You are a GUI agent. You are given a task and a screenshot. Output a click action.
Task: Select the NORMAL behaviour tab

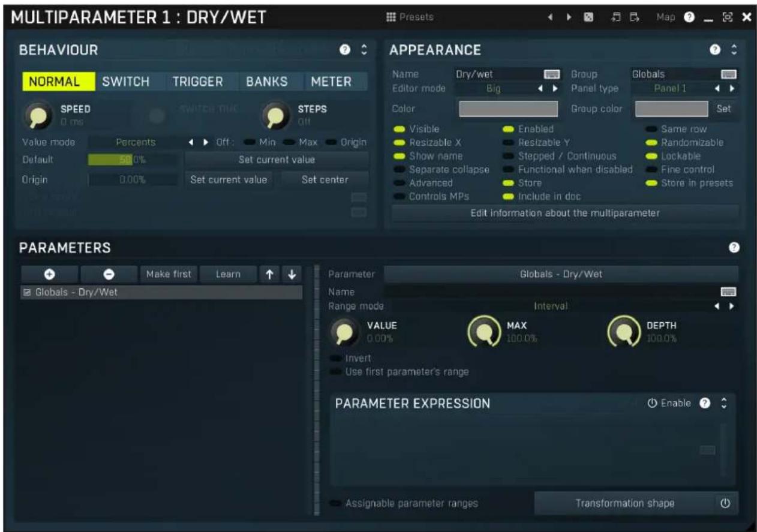[x=59, y=82]
